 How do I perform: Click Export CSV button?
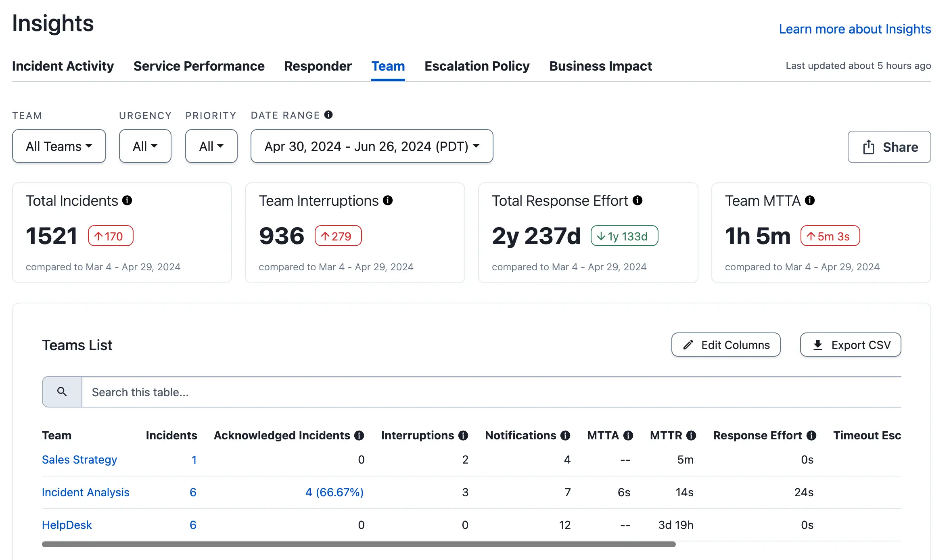click(851, 345)
